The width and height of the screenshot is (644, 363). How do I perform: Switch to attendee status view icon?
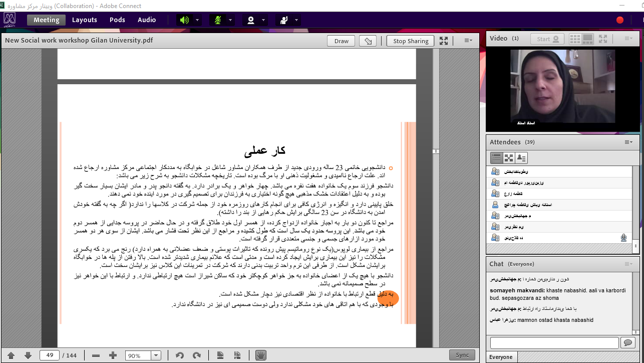point(521,158)
